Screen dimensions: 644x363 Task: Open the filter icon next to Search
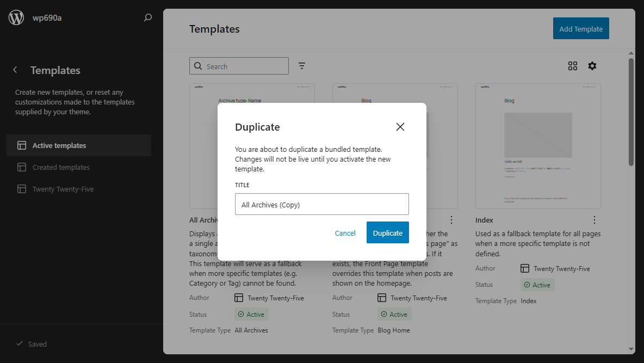pyautogui.click(x=302, y=66)
